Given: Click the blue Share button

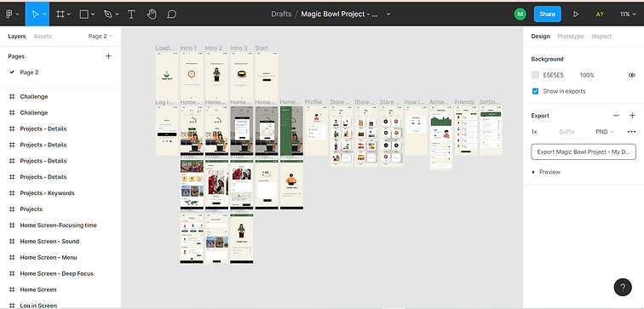Looking at the screenshot, I should point(548,14).
